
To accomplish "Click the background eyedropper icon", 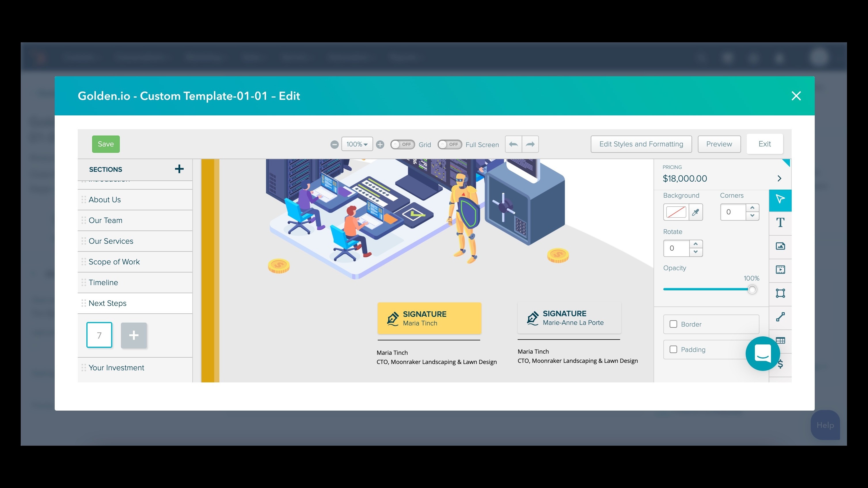I will [x=695, y=212].
